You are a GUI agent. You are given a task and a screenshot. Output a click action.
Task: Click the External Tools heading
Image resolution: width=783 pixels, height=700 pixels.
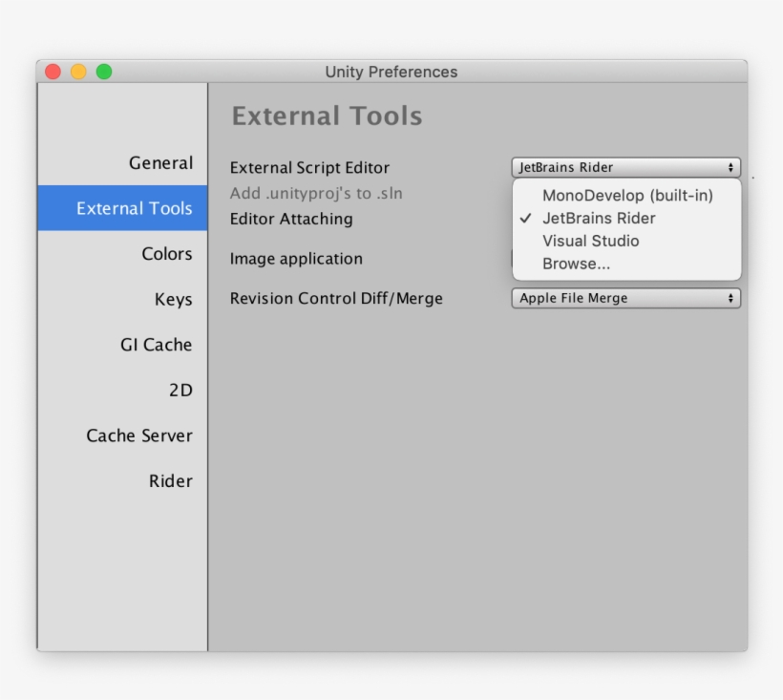click(x=328, y=116)
